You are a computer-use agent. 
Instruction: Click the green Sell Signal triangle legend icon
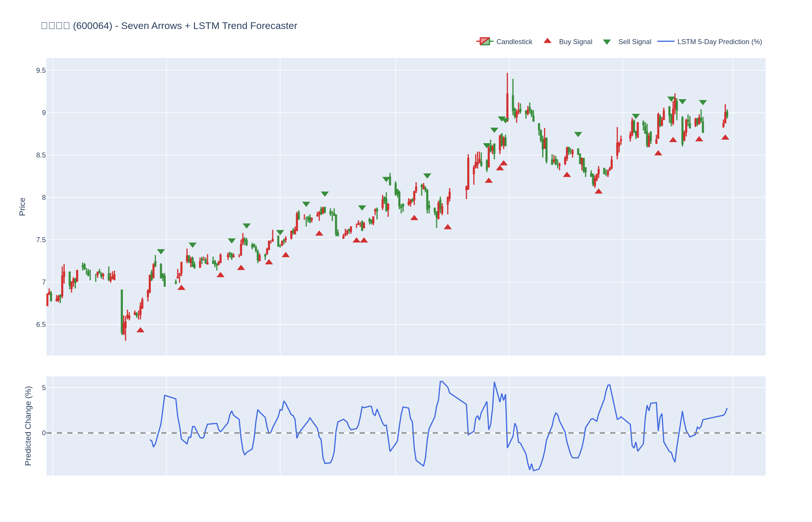click(607, 42)
